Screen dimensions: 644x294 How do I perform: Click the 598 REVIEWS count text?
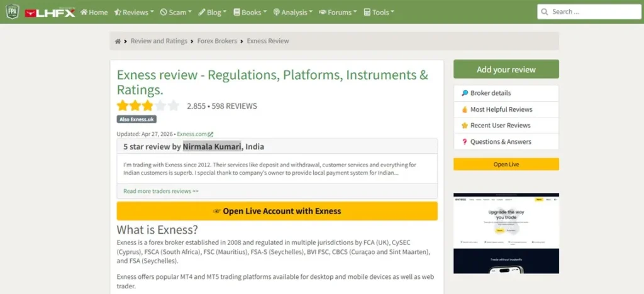pos(234,106)
